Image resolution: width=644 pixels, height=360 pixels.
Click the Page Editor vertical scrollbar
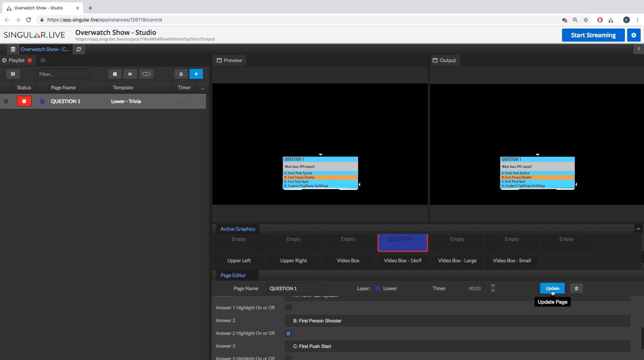click(642, 338)
